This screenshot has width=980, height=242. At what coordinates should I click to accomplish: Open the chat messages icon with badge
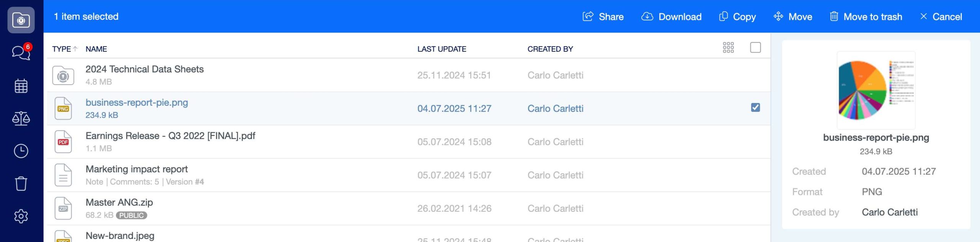pos(21,52)
